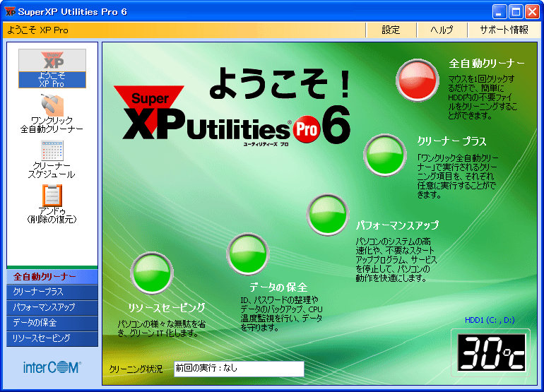Click the red 全自動クリーナー orb button
The image size is (544, 392).
(418, 80)
